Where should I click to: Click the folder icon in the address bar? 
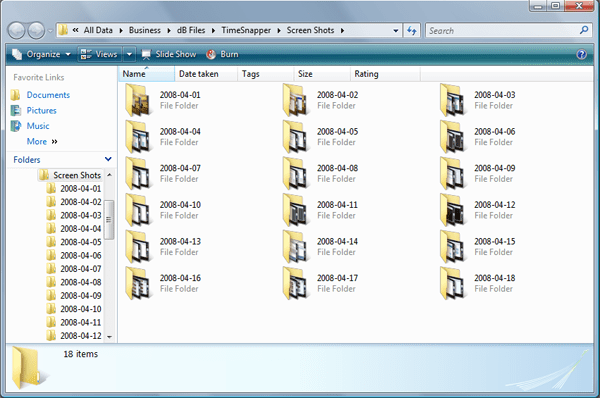pos(63,30)
